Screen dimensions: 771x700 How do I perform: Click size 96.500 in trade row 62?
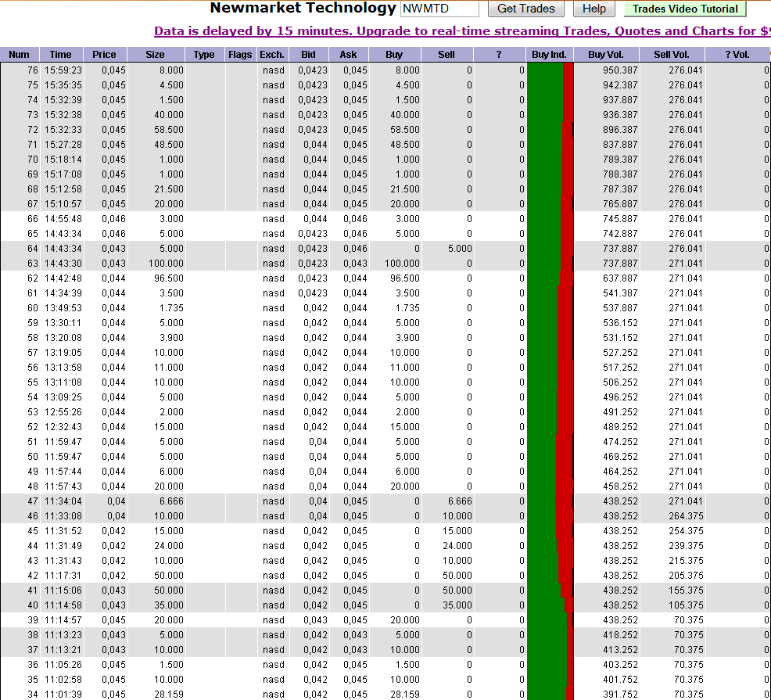tap(169, 278)
